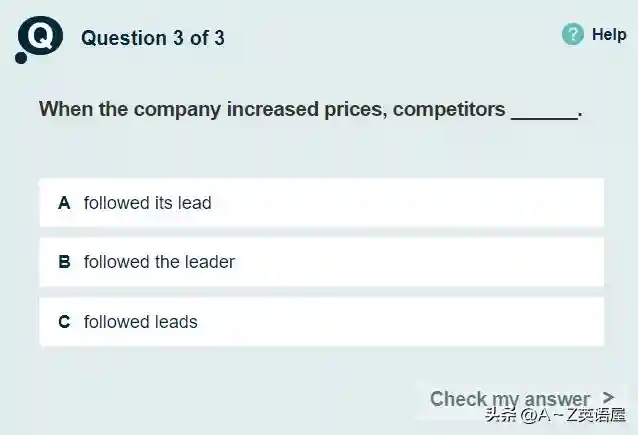Screen dimensions: 638x435
Task: Click the small dot below the Q logo
Action: 22,59
